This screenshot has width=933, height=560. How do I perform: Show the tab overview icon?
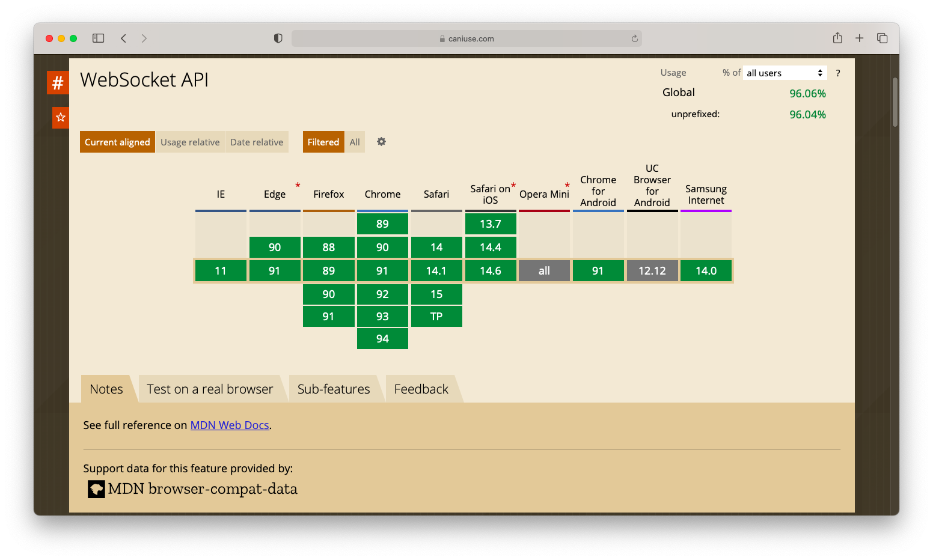pos(883,38)
